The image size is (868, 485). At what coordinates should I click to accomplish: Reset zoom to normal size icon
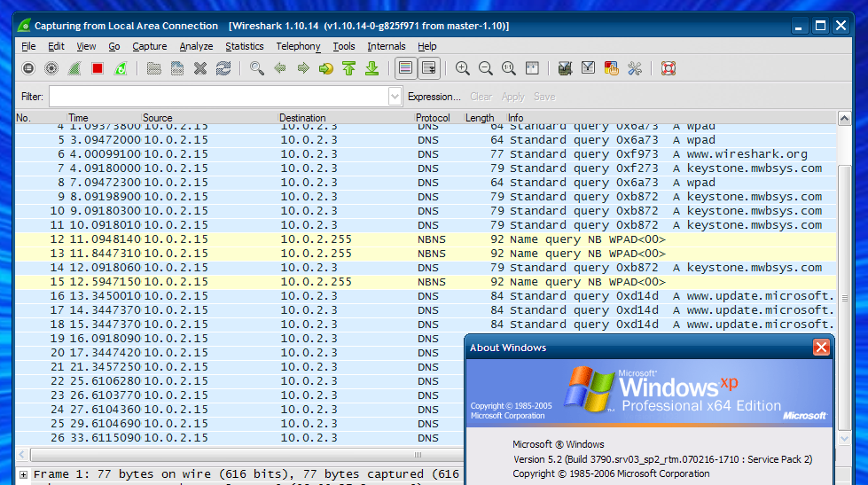[509, 68]
